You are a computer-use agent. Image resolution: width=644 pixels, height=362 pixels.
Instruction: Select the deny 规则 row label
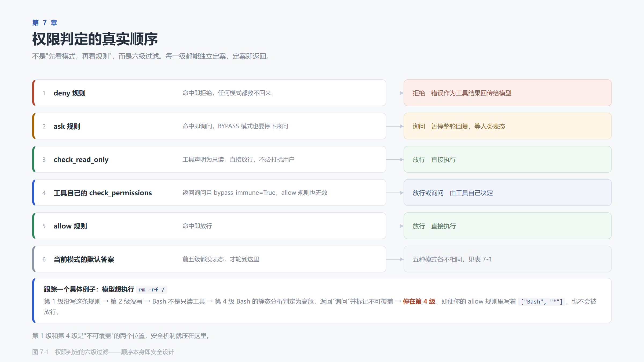coord(69,93)
